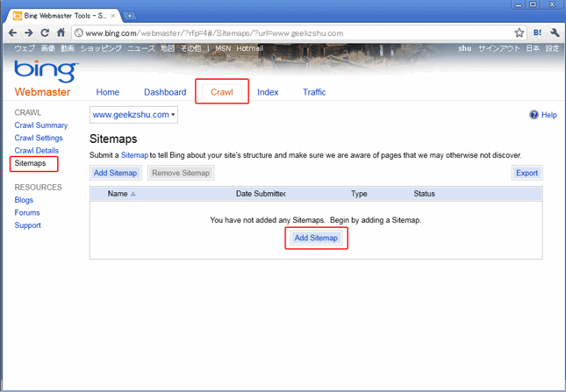Screen dimensions: 566x392
Task: Close the Bing Webmaster Tools tab
Action: 113,16
